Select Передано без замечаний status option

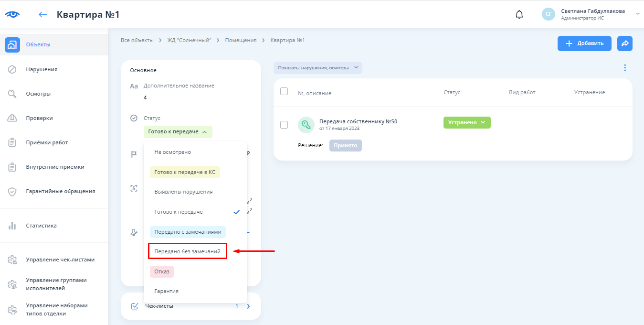tap(188, 251)
